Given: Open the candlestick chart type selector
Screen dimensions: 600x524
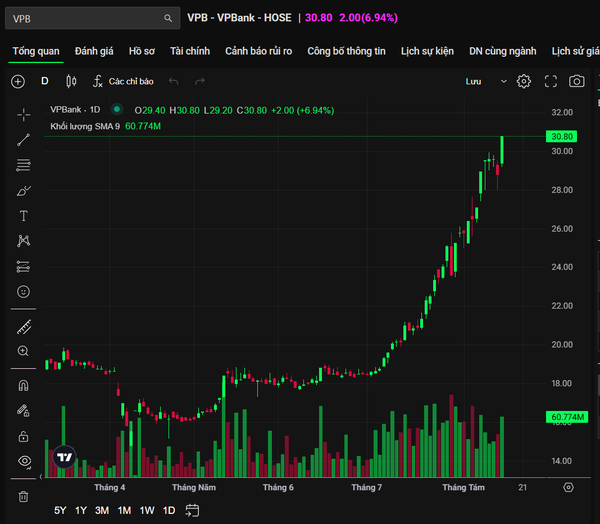Looking at the screenshot, I should pyautogui.click(x=71, y=81).
